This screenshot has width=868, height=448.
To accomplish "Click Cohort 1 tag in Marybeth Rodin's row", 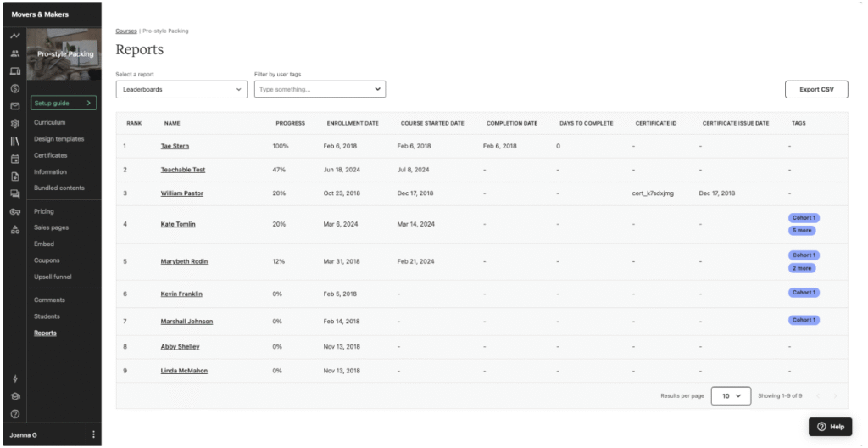I will click(x=804, y=255).
